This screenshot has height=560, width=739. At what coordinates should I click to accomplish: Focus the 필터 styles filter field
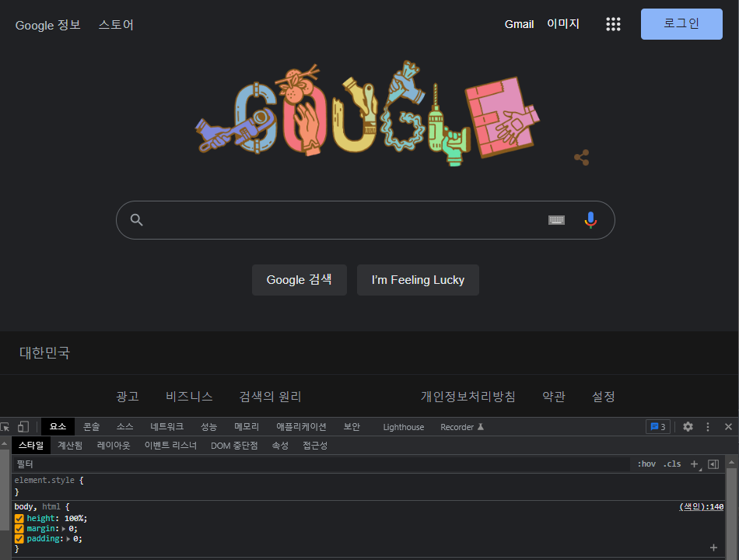(321, 464)
